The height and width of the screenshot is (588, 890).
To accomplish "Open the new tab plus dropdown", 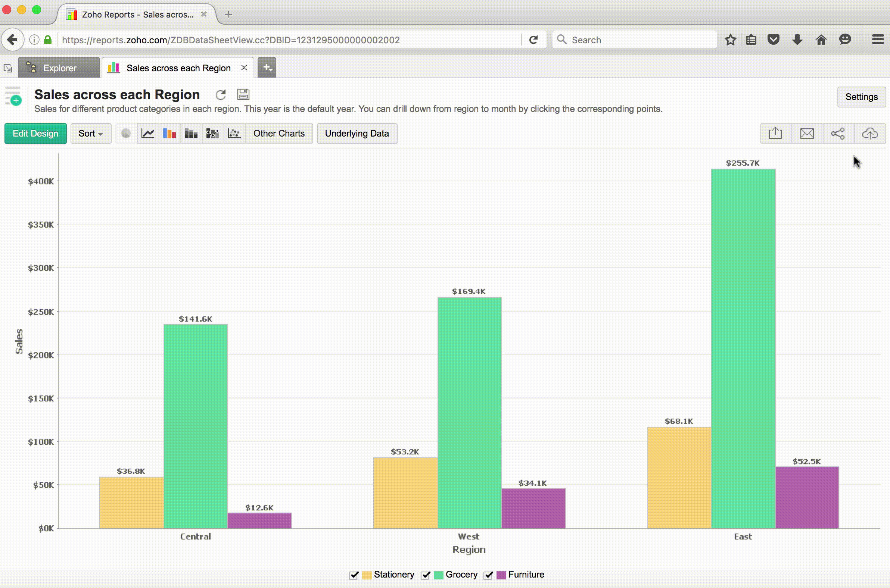I will 267,68.
